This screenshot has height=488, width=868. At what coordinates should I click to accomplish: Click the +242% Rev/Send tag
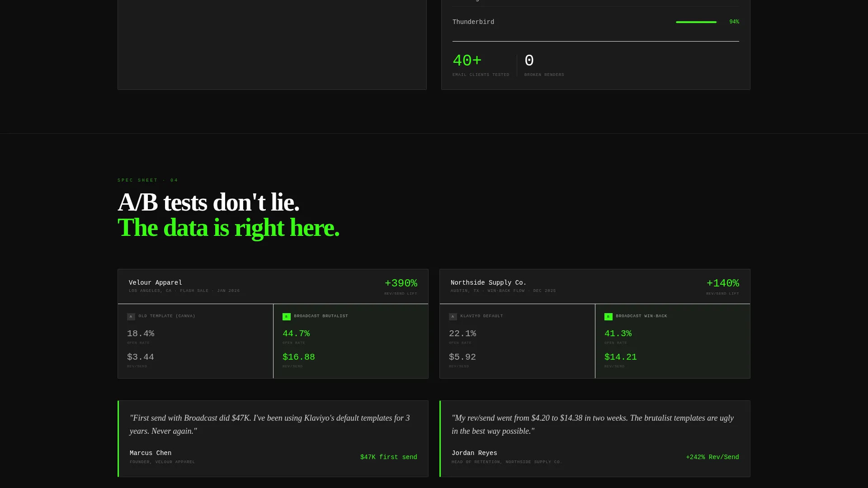click(x=712, y=457)
